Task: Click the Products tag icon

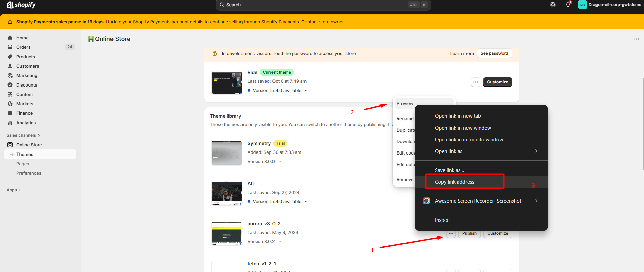Action: coord(10,57)
